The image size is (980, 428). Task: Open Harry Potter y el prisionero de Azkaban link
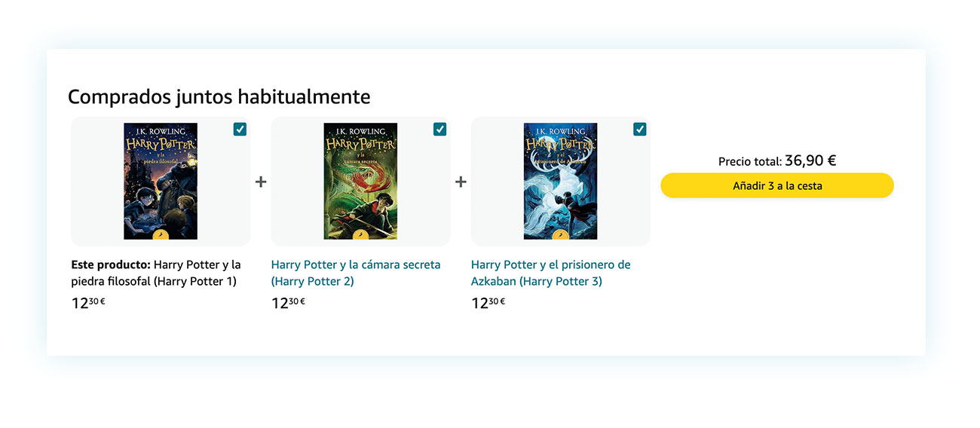(551, 273)
